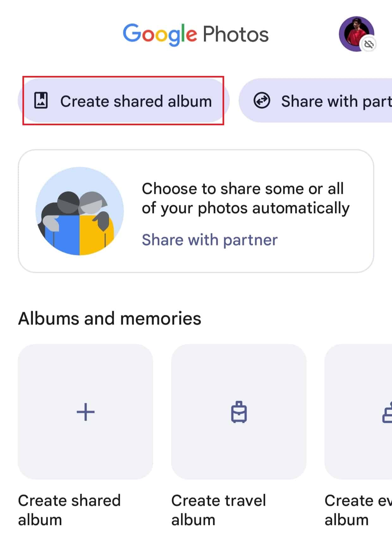The image size is (392, 557).
Task: Click the bookmark icon on Create shared album chip
Action: click(41, 101)
